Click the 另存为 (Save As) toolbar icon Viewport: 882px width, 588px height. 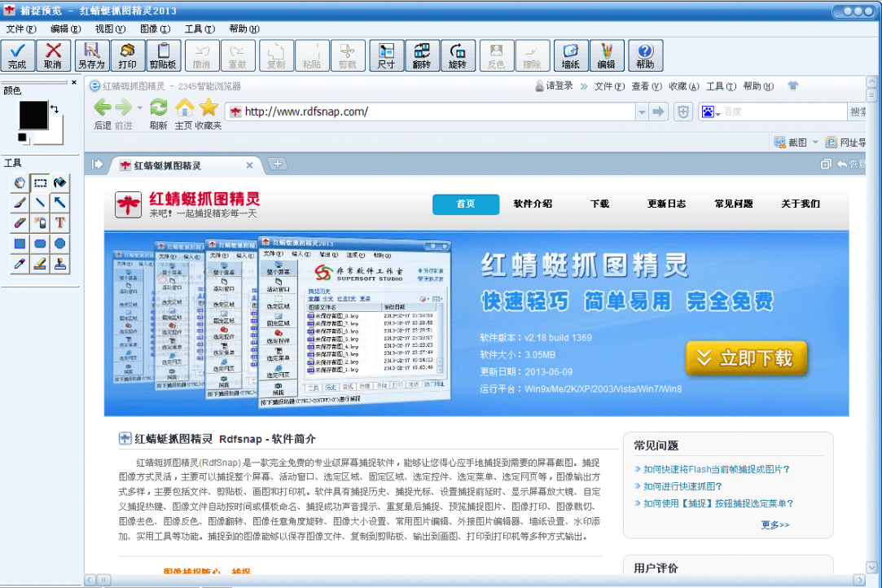[92, 55]
